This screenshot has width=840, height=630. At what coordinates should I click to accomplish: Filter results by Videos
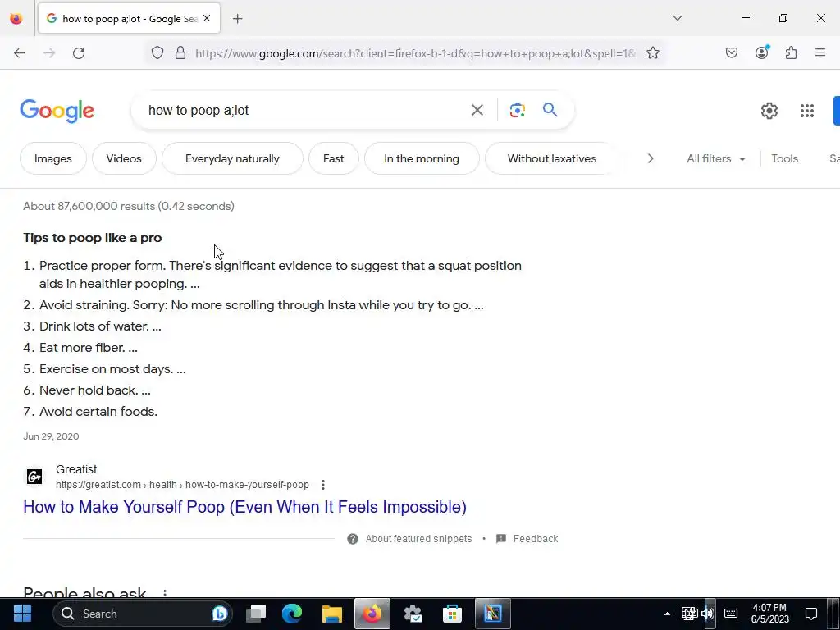(124, 158)
